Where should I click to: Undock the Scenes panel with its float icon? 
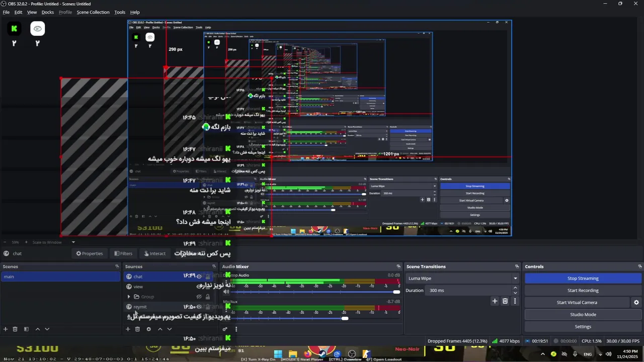117,266
